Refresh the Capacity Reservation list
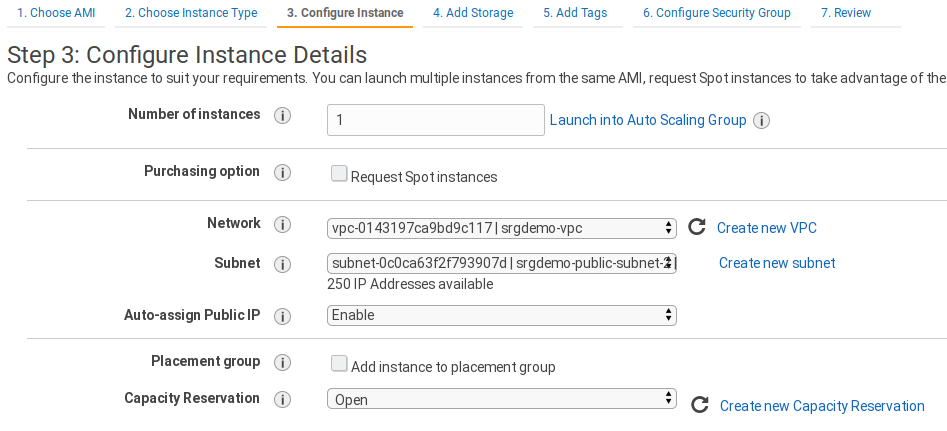 pos(700,405)
